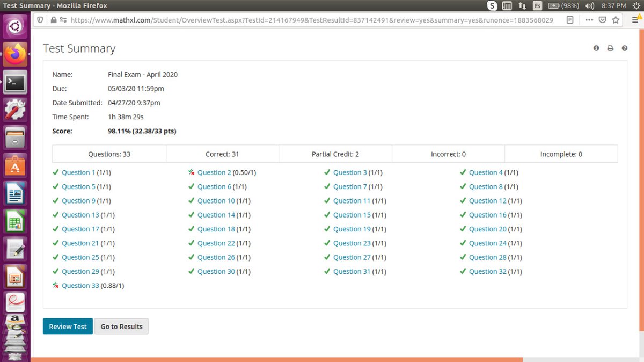This screenshot has height=362, width=644.
Task: Open Question 1 link
Action: [x=78, y=172]
